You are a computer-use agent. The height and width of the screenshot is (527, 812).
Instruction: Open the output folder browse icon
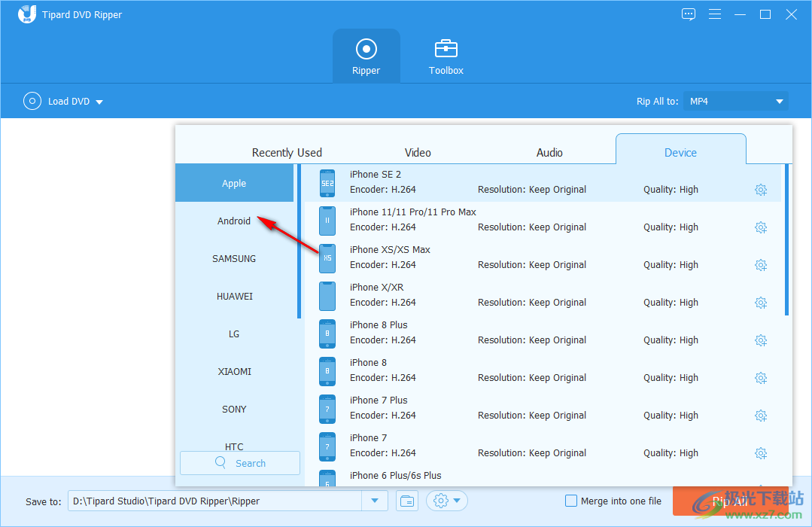pyautogui.click(x=407, y=501)
